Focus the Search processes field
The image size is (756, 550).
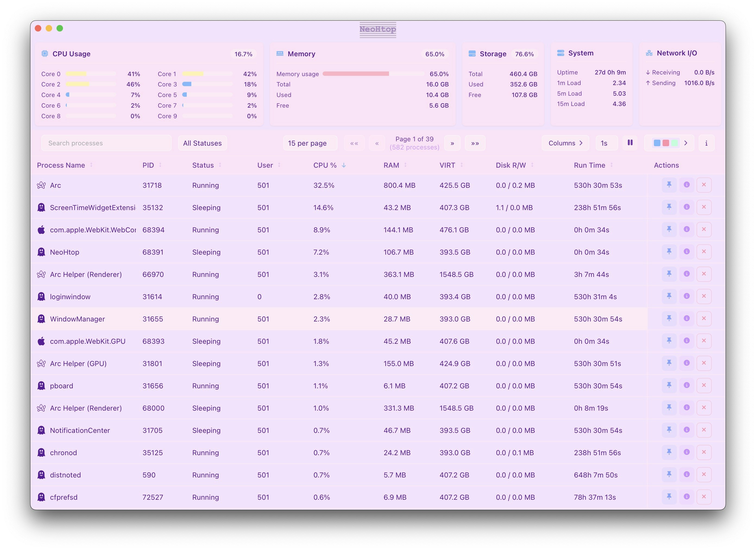click(x=106, y=143)
